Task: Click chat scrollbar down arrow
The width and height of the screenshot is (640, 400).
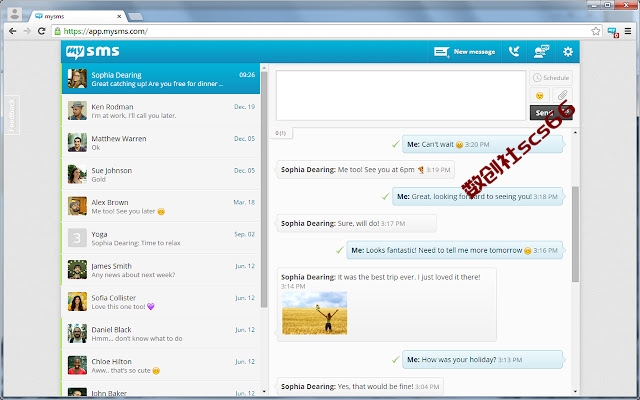Action: point(575,391)
